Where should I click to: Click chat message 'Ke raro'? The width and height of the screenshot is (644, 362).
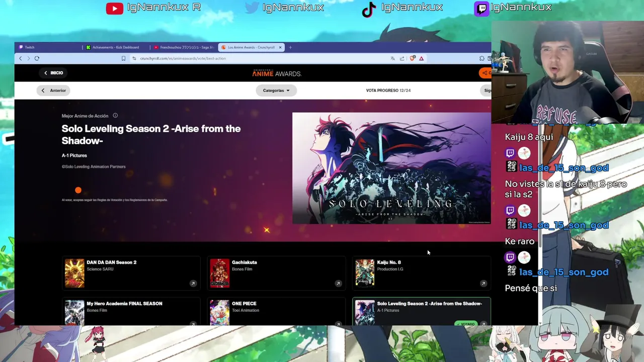[x=520, y=241]
